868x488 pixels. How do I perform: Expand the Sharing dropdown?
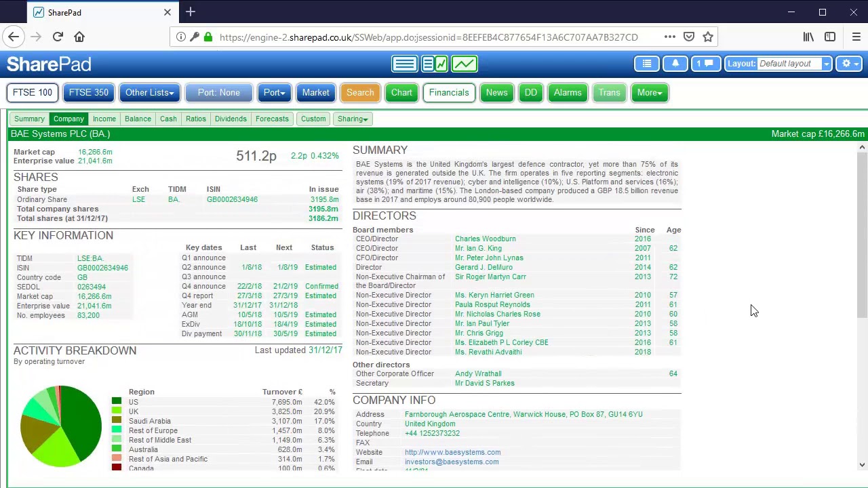[353, 119]
